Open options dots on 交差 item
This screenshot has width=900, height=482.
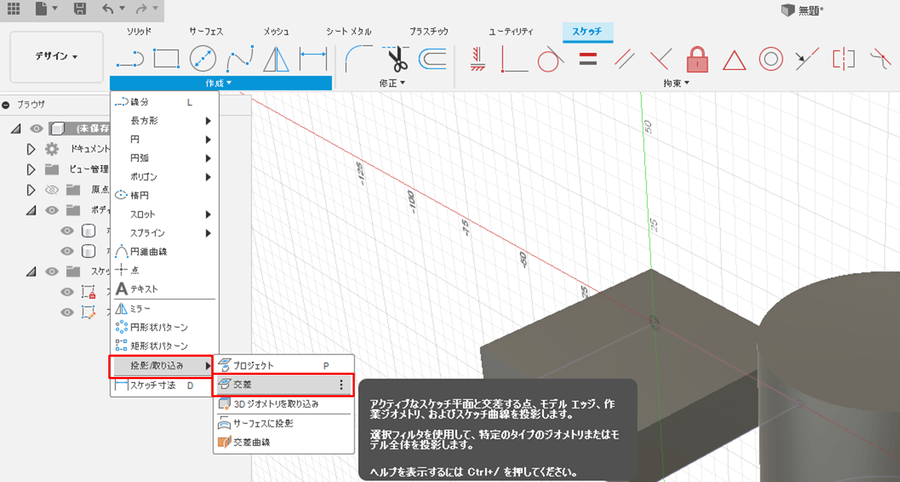[341, 384]
